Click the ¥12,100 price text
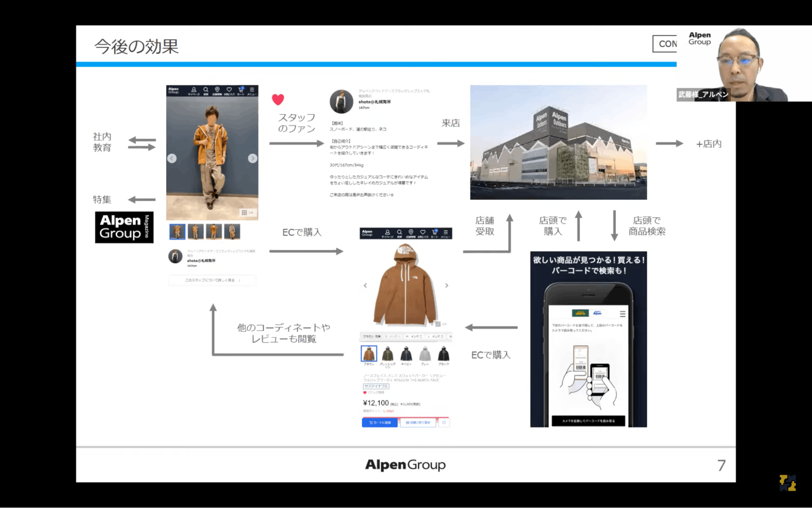 (x=376, y=403)
